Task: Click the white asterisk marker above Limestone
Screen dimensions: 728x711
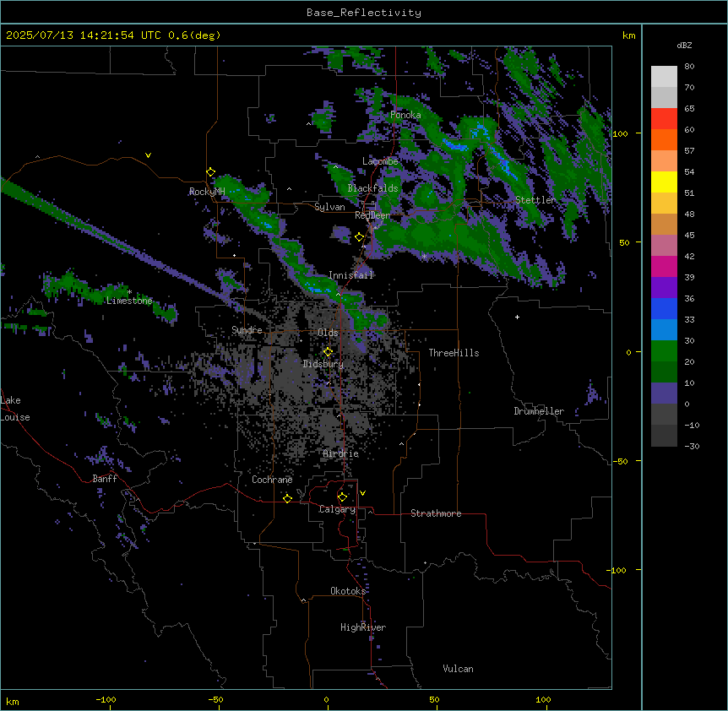Action: 129,292
